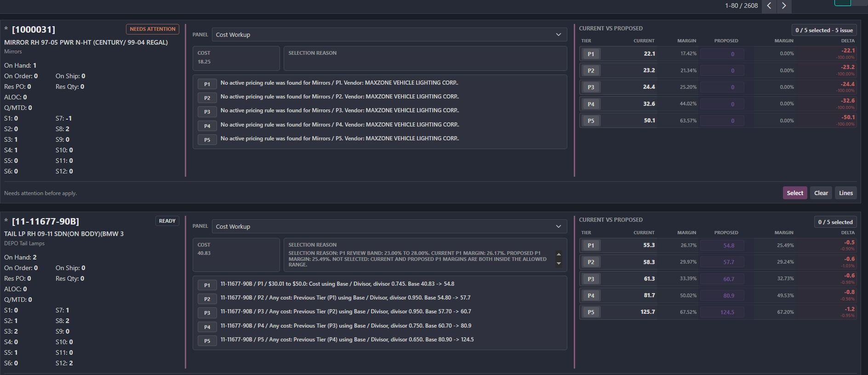Edit proposed price field showing 54.8
Screen dimensions: 868x375
pyautogui.click(x=722, y=245)
